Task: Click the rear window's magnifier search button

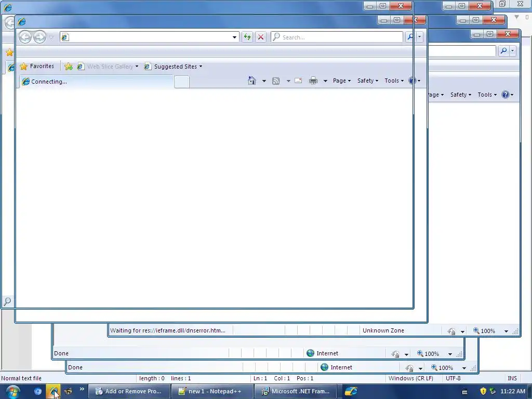Action: coord(504,51)
